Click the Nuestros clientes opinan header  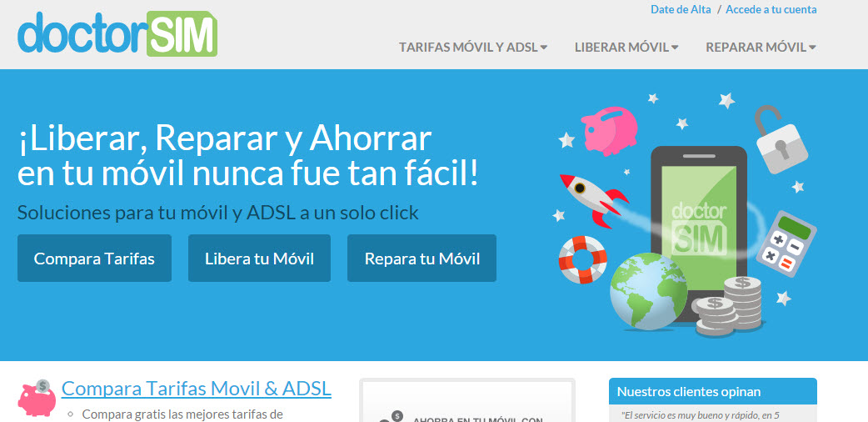click(713, 391)
